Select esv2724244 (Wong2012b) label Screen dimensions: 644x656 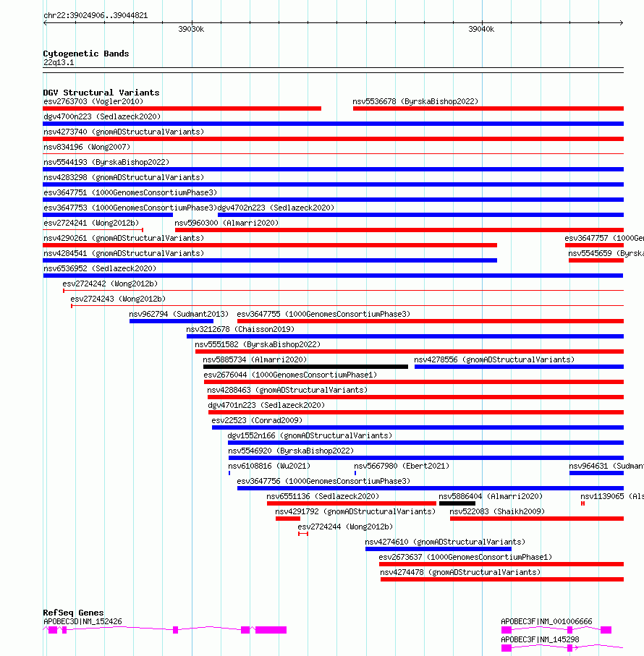click(345, 527)
